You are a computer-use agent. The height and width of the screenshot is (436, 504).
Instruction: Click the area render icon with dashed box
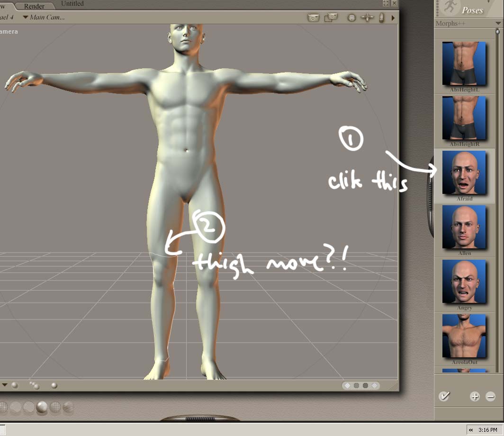click(x=331, y=18)
